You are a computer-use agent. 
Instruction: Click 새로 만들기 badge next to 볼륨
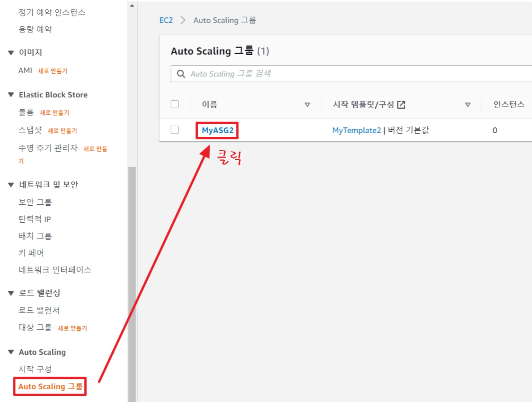[54, 112]
